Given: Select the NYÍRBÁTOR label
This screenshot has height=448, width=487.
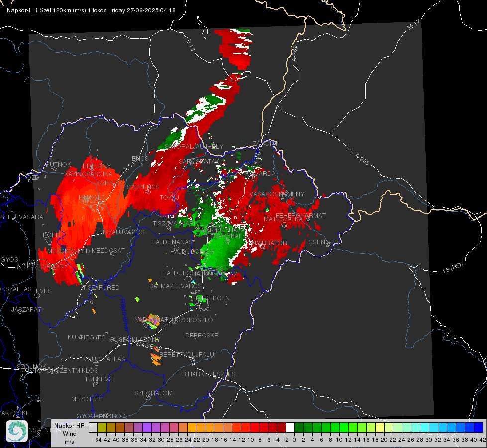Looking at the screenshot, I should 269,243.
